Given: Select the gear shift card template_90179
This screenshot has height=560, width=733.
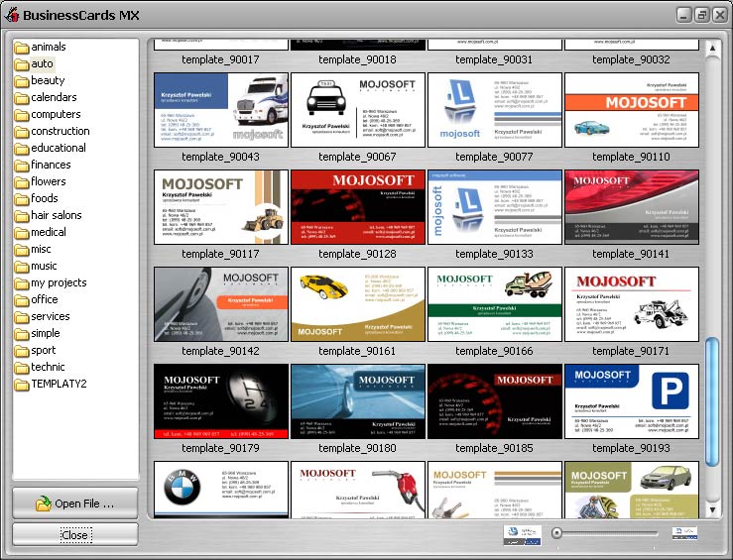Looking at the screenshot, I should pyautogui.click(x=221, y=401).
